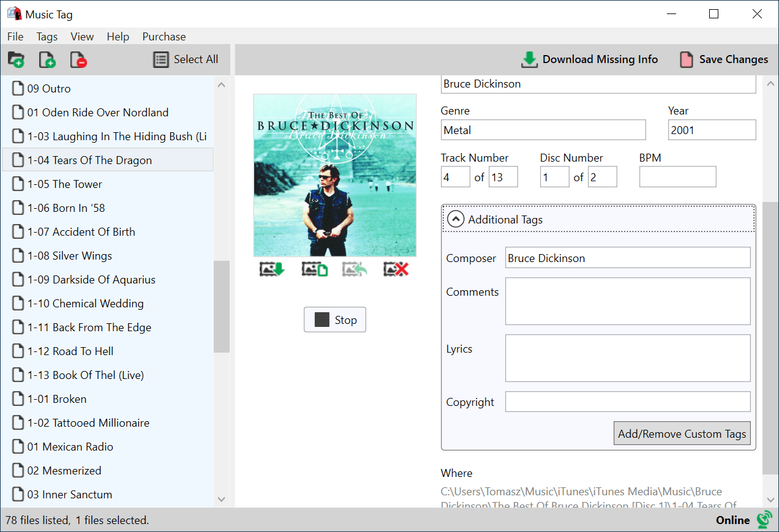
Task: Click the Year field showing 2001
Action: [x=712, y=130]
